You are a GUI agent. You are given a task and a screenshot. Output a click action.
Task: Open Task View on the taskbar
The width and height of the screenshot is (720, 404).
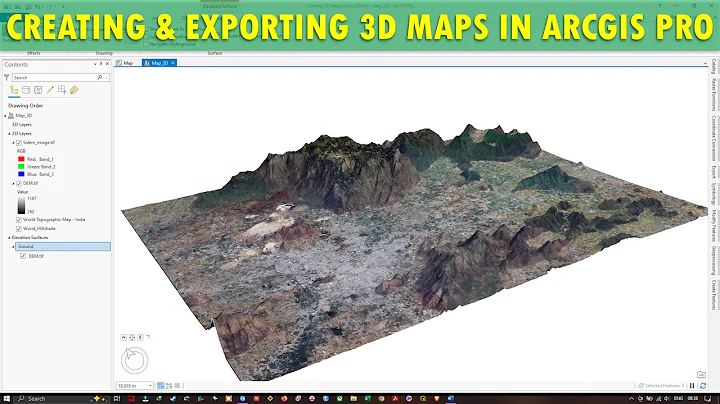[117, 398]
